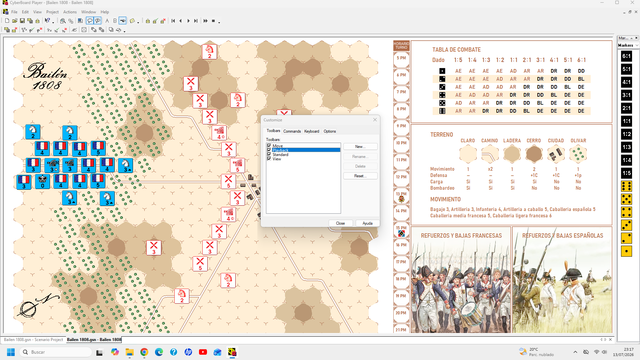640x360 pixels.
Task: Open the Actions menu
Action: click(x=70, y=12)
